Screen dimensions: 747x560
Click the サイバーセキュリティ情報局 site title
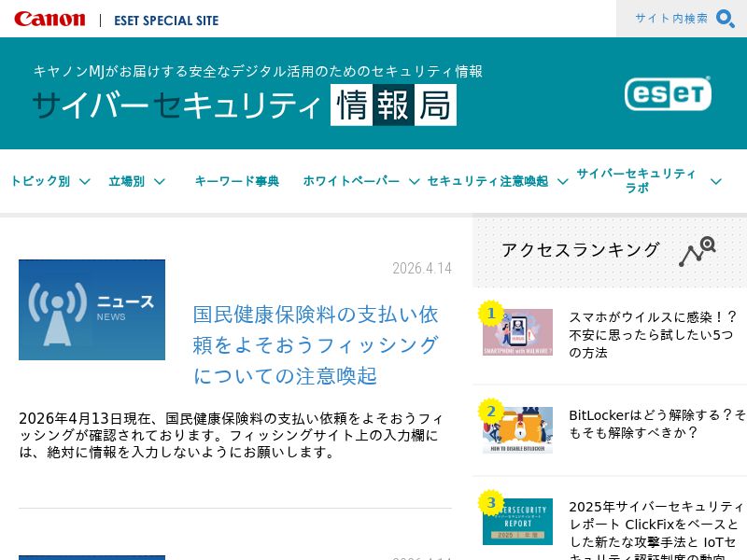(x=244, y=105)
